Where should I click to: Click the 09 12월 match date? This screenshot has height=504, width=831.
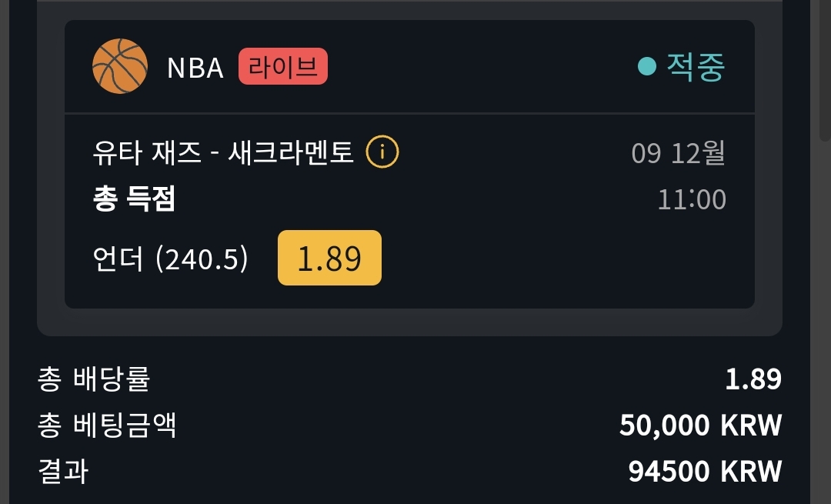point(678,153)
